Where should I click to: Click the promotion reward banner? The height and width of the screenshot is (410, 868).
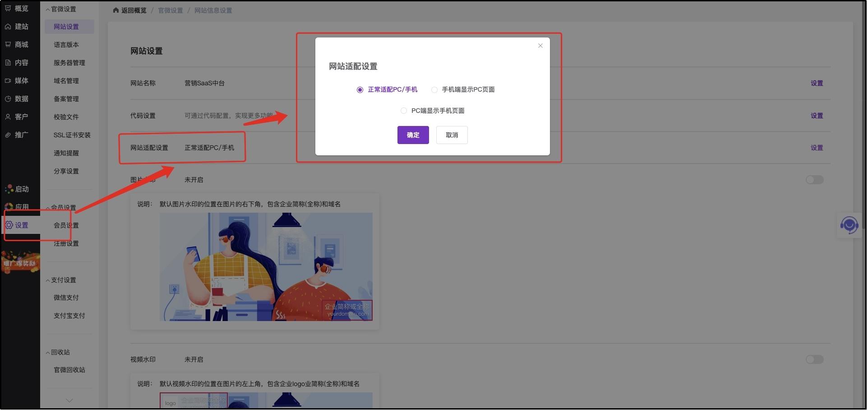point(20,262)
